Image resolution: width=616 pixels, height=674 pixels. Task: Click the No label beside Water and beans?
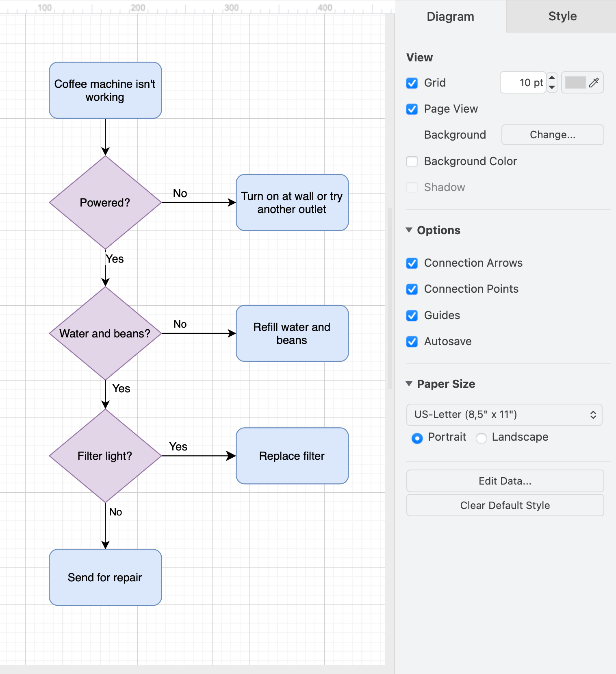coord(180,324)
